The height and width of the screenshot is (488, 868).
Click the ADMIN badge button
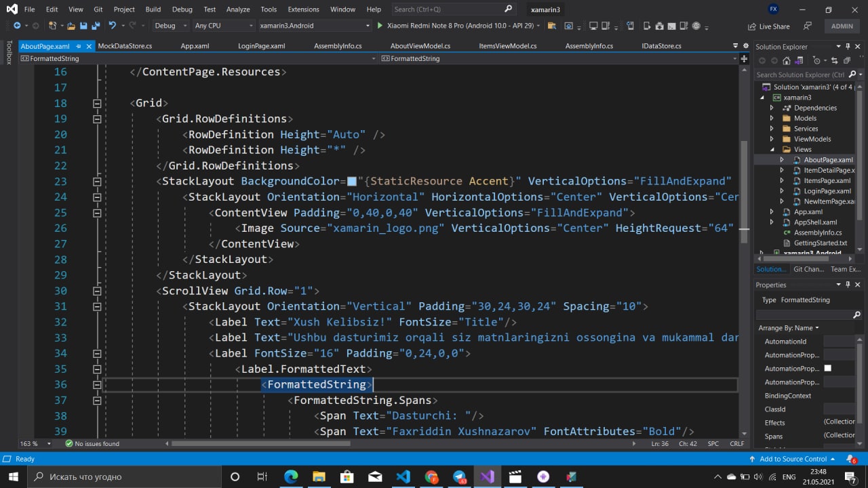pos(842,26)
